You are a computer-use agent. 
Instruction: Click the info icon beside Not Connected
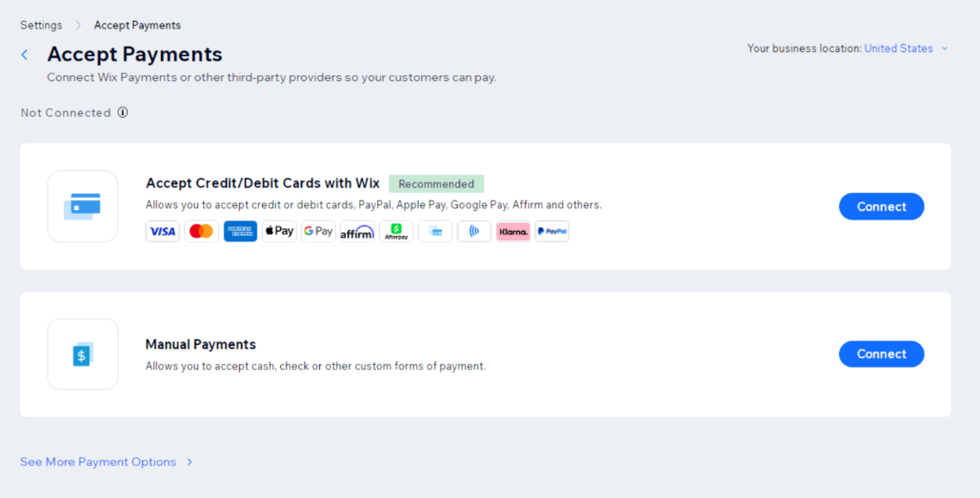(x=123, y=112)
